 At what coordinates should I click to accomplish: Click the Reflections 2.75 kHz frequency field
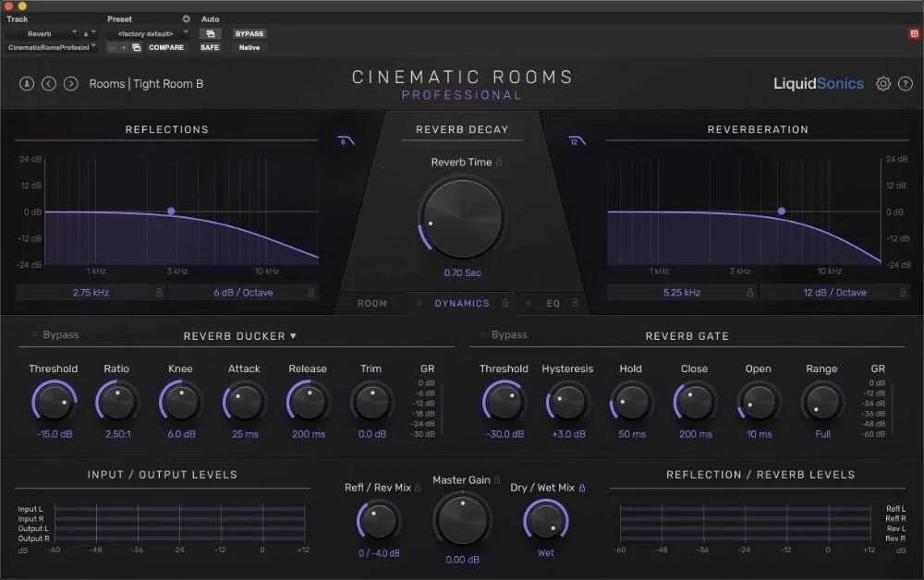[x=91, y=292]
